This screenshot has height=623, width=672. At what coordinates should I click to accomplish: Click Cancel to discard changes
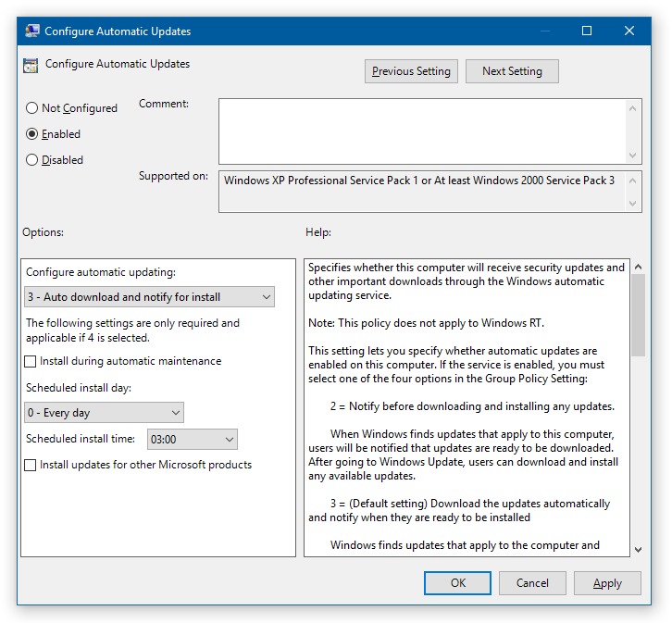click(x=532, y=583)
